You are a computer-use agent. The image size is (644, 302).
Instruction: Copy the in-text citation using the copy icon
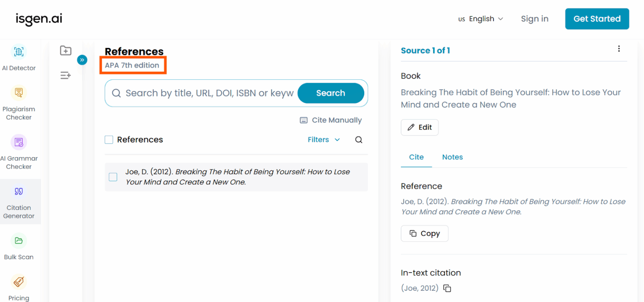[x=447, y=288]
